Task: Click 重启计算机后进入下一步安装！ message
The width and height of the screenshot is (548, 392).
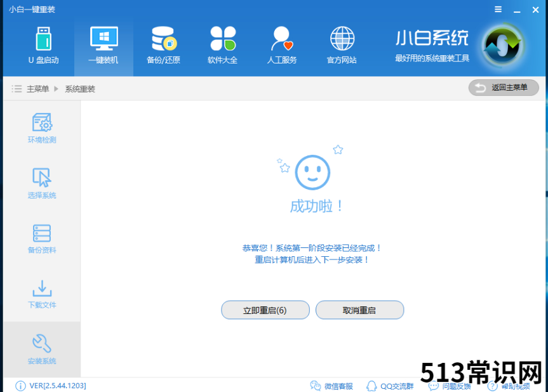Action: point(311,259)
